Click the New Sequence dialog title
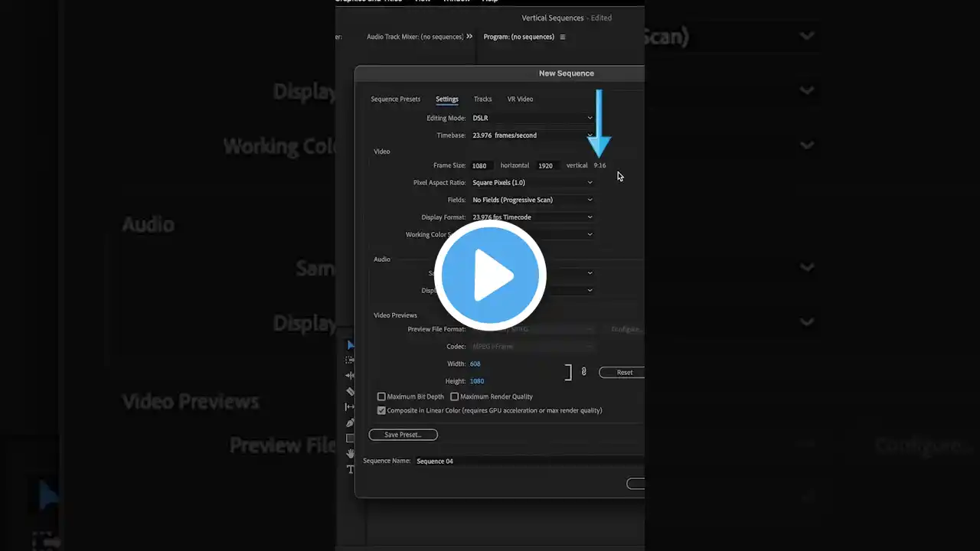Viewport: 980px width, 551px height. tap(567, 73)
